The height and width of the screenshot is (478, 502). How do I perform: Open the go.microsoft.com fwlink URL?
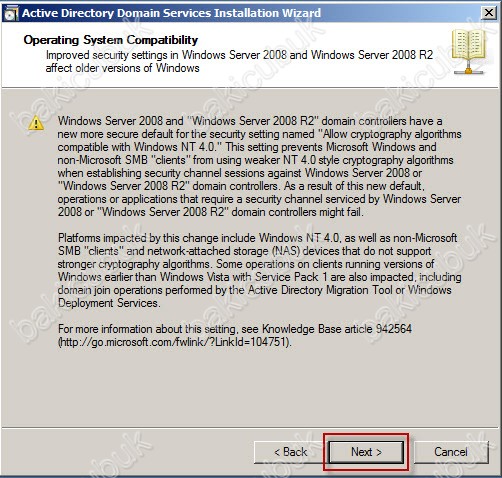[x=175, y=342]
